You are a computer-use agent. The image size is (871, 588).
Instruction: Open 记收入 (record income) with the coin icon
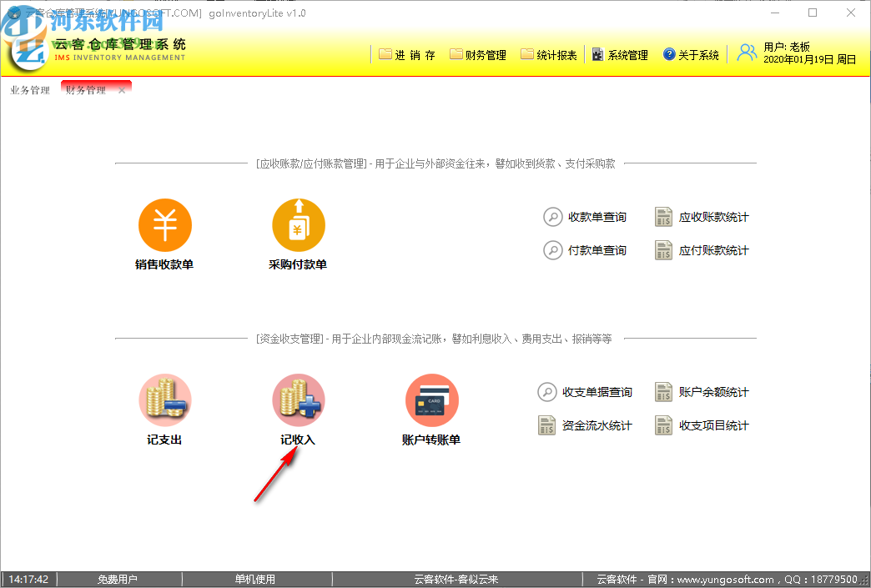tap(298, 400)
